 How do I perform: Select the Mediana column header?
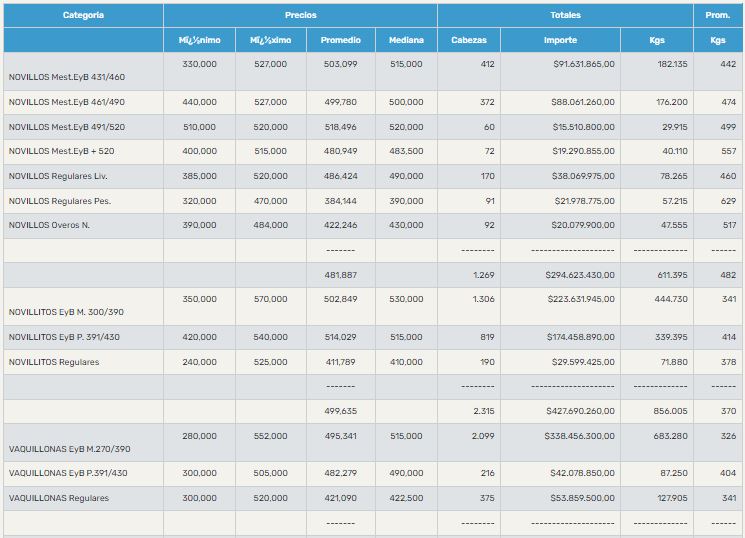pyautogui.click(x=406, y=41)
